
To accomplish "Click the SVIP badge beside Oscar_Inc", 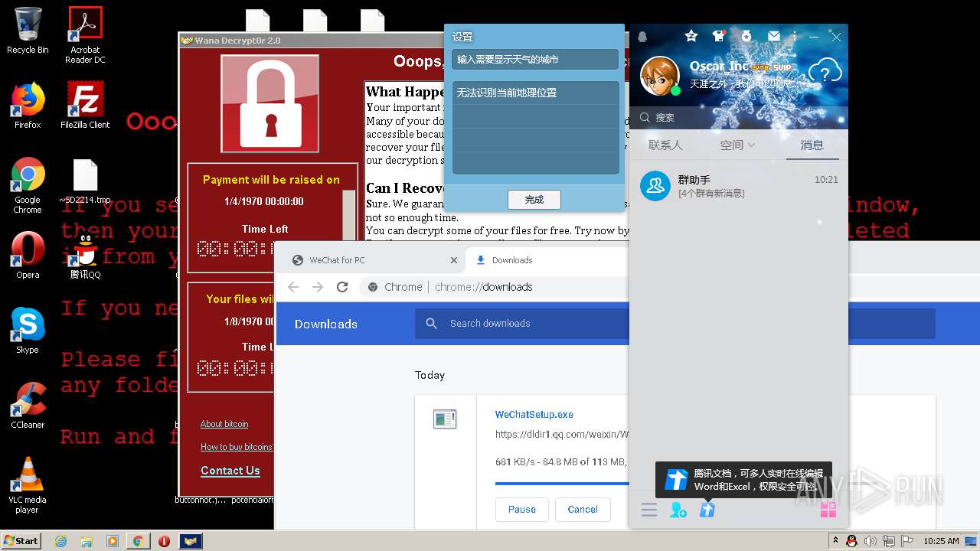I will 781,67.
